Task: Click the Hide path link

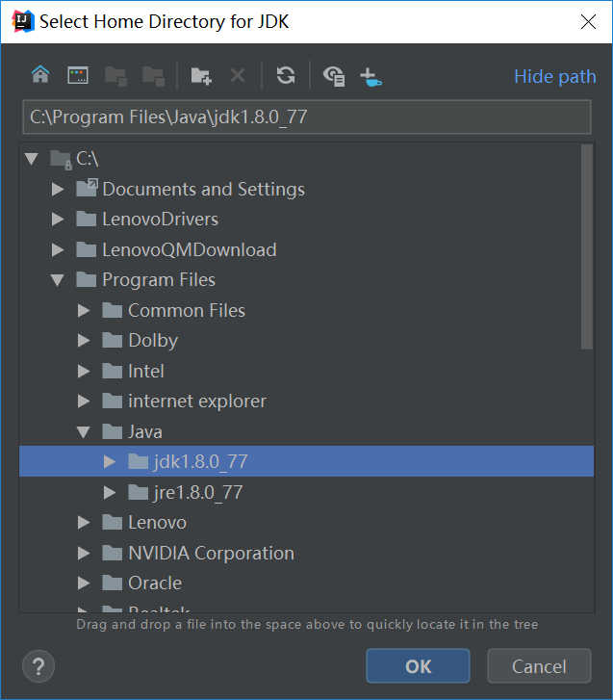Action: coord(555,76)
